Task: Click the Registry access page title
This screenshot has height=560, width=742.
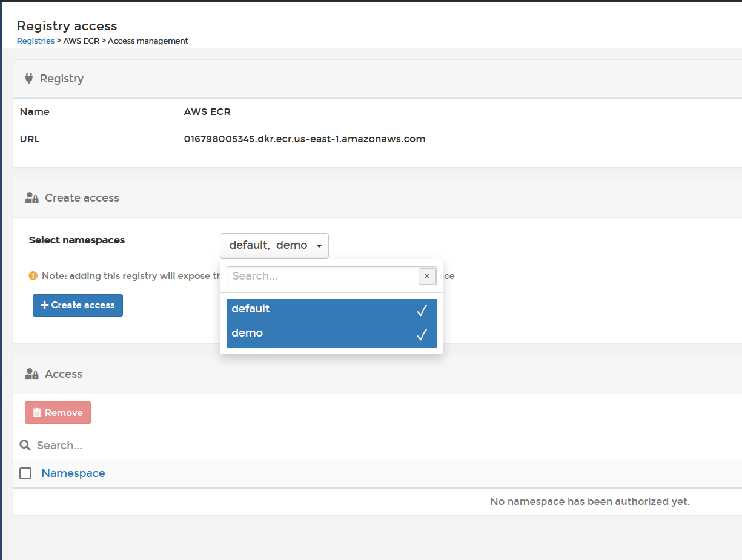Action: (x=67, y=26)
